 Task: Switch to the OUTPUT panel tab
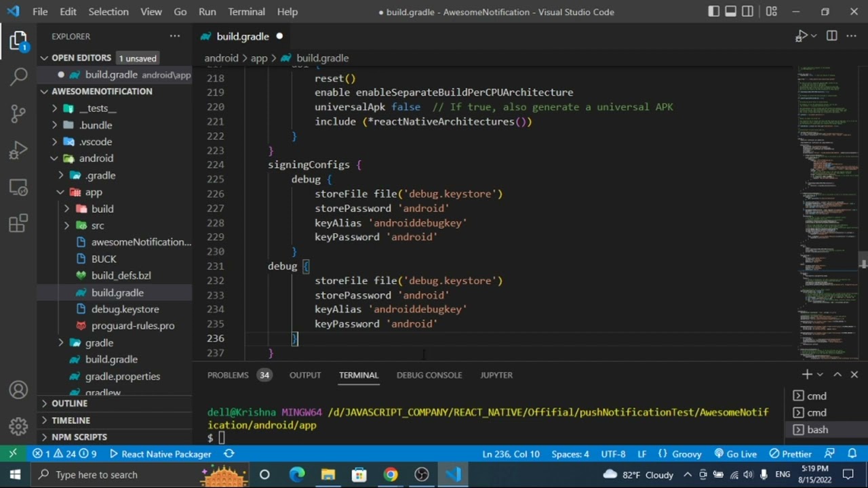pos(305,375)
